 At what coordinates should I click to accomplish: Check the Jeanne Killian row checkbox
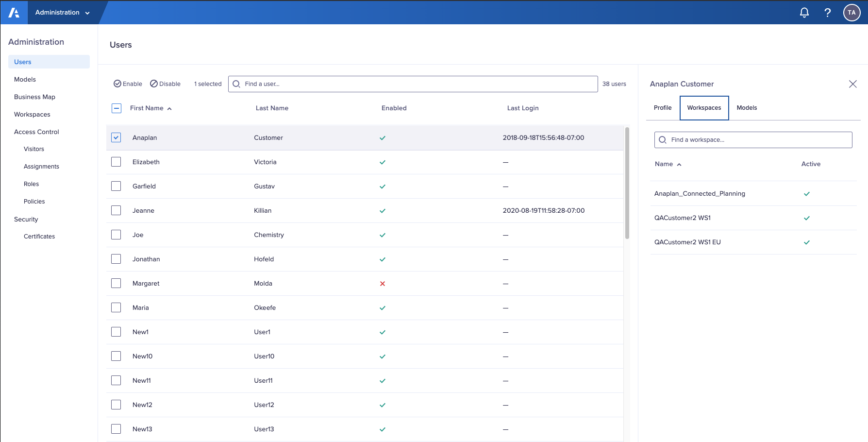pyautogui.click(x=116, y=210)
